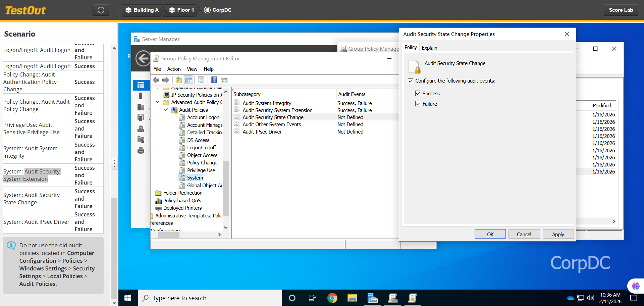Click the Up One Level folder icon

pyautogui.click(x=179, y=80)
